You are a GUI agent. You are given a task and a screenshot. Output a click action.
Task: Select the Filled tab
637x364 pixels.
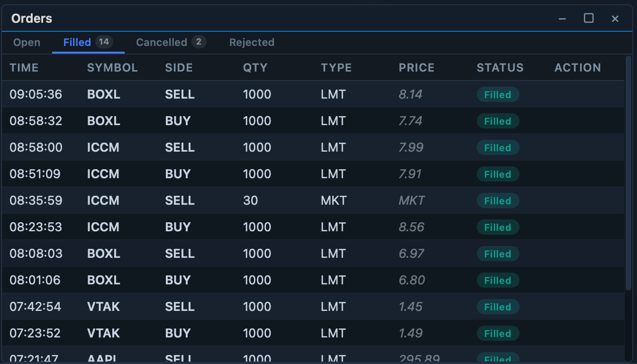pos(88,42)
